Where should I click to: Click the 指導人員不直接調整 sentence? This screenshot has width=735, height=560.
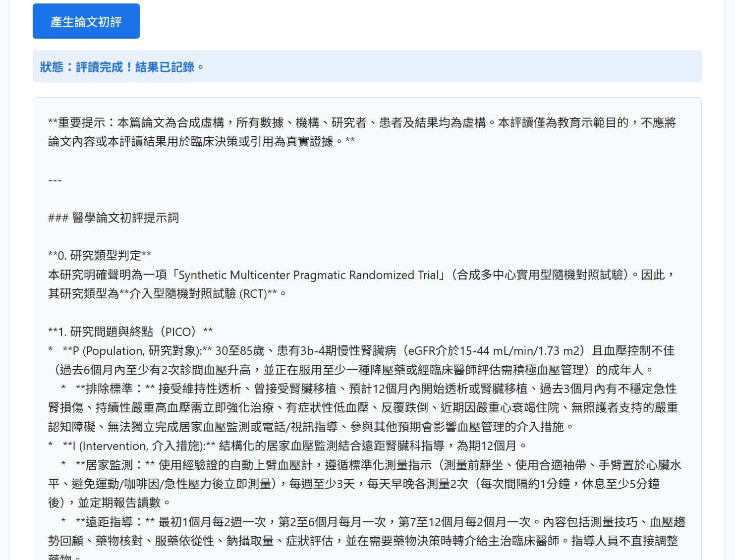tap(624, 541)
